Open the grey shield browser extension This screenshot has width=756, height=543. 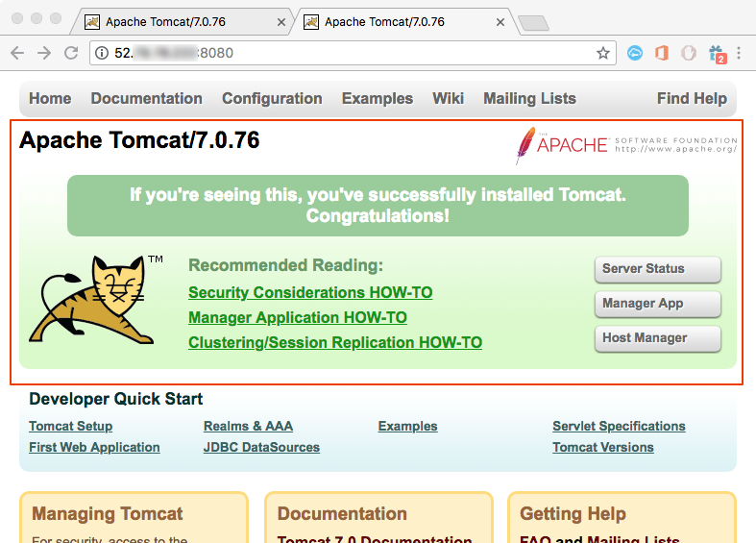pos(689,53)
